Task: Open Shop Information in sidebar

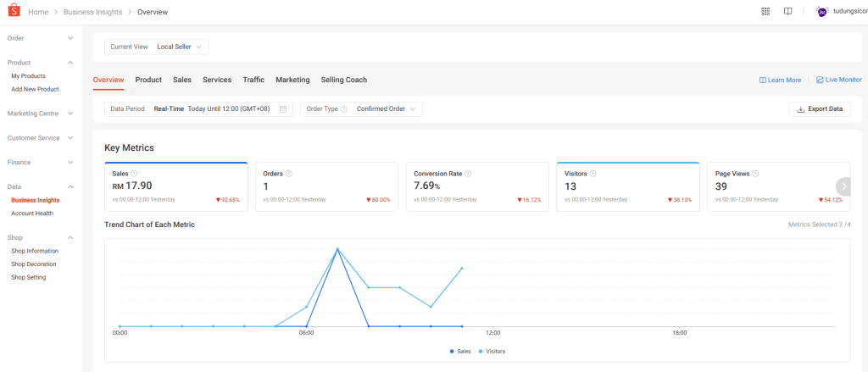Action: [x=34, y=251]
